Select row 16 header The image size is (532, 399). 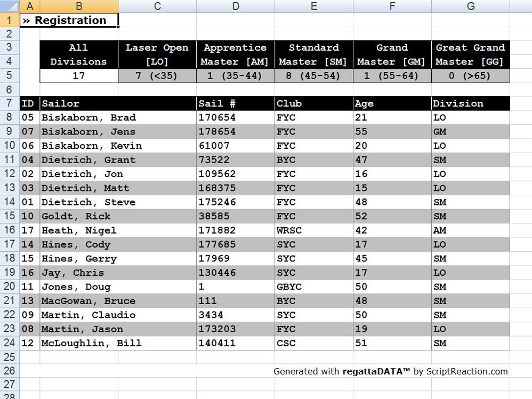(x=10, y=230)
